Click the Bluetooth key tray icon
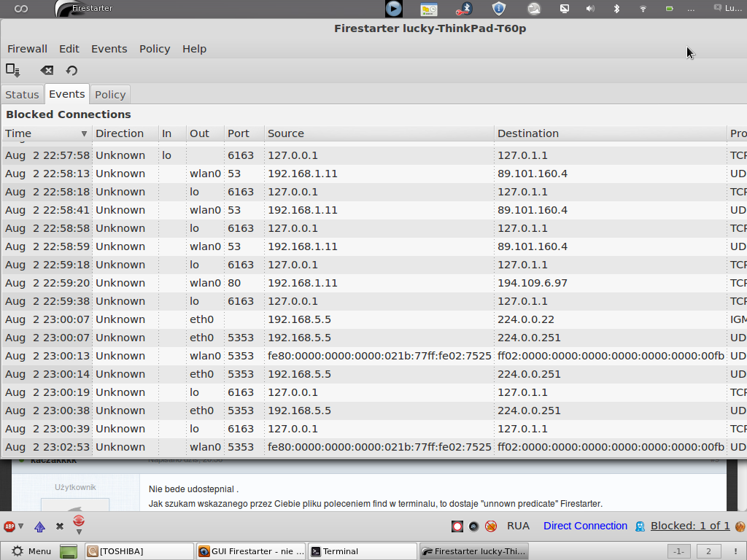747x560 pixels. (x=463, y=9)
